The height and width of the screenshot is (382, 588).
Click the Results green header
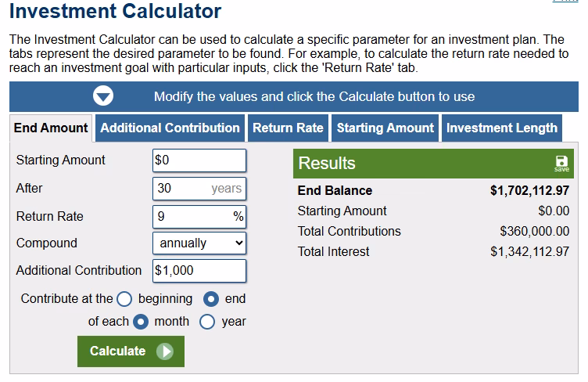(x=422, y=163)
